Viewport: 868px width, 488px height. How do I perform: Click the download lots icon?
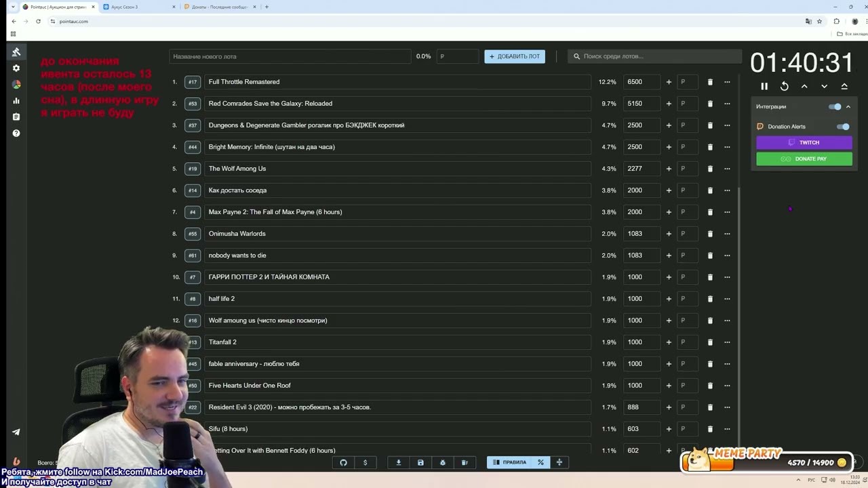click(x=399, y=463)
